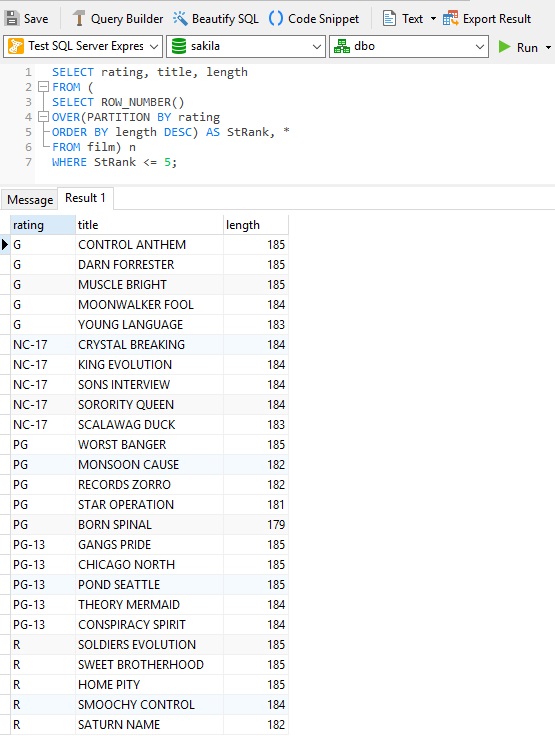Open the Test SQL Server Express connection dropdown
The width and height of the screenshot is (555, 736).
click(x=83, y=46)
